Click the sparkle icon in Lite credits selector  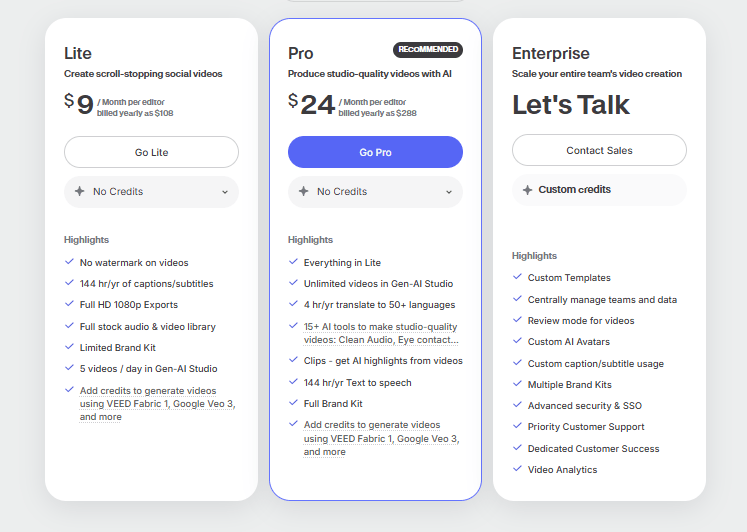(x=79, y=192)
